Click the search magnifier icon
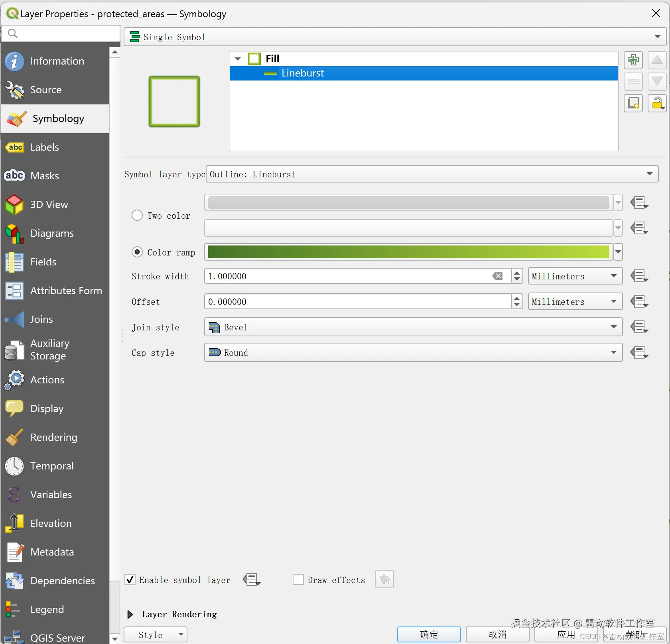 point(13,33)
